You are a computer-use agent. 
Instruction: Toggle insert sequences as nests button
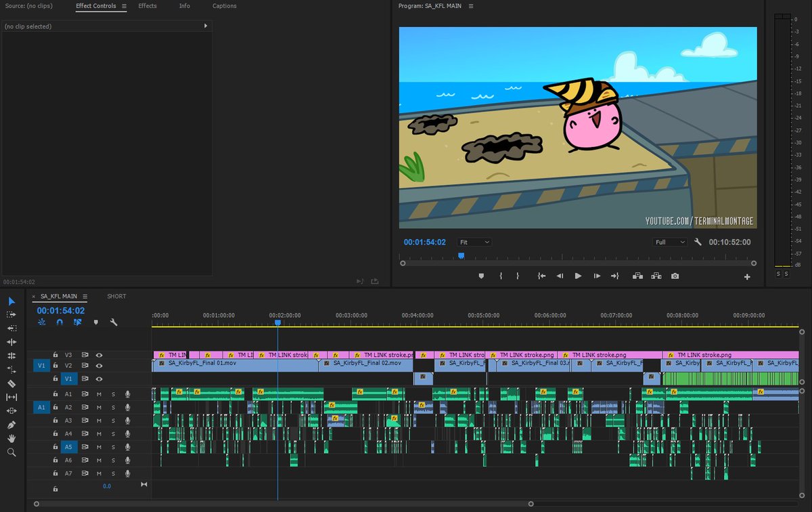point(42,322)
